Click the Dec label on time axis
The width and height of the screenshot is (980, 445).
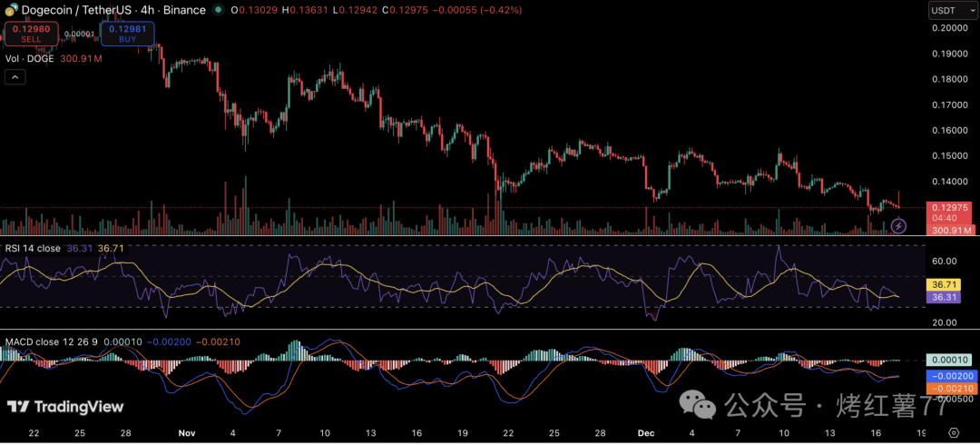click(646, 432)
